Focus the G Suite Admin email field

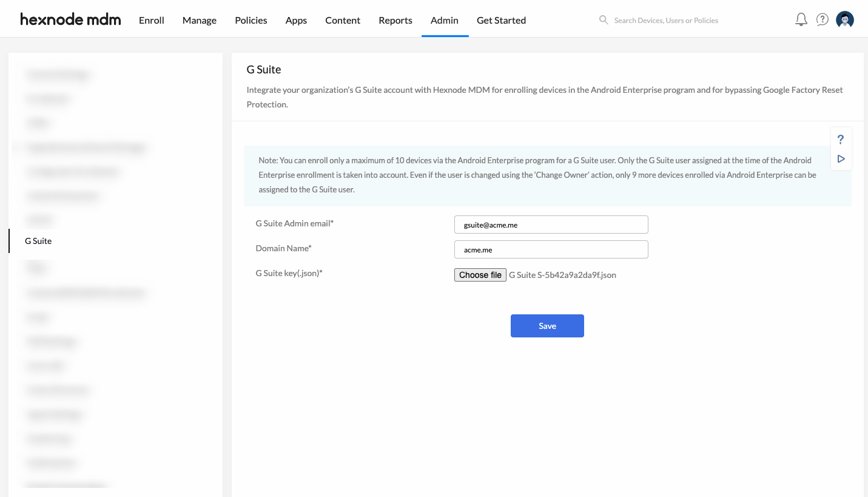pyautogui.click(x=551, y=225)
